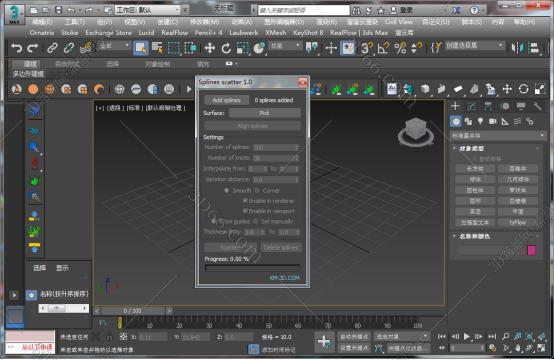
Task: Save file from quick access toolbar
Action: (x=59, y=10)
